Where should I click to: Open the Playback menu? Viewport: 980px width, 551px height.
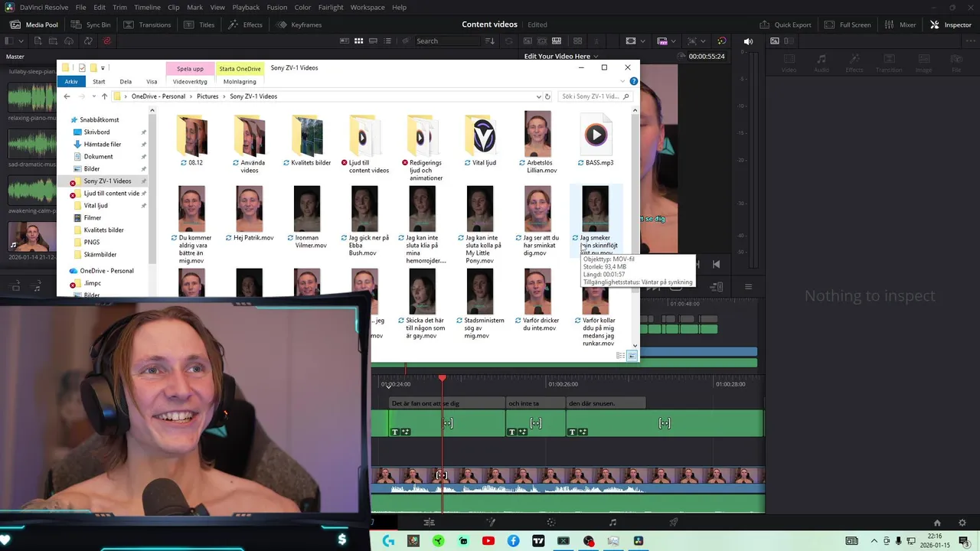pyautogui.click(x=246, y=7)
